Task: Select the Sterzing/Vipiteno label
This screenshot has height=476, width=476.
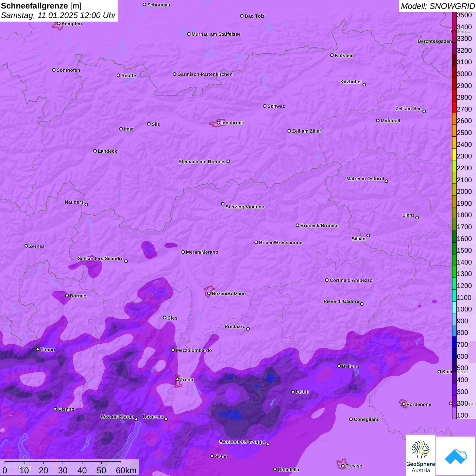Action: (245, 207)
